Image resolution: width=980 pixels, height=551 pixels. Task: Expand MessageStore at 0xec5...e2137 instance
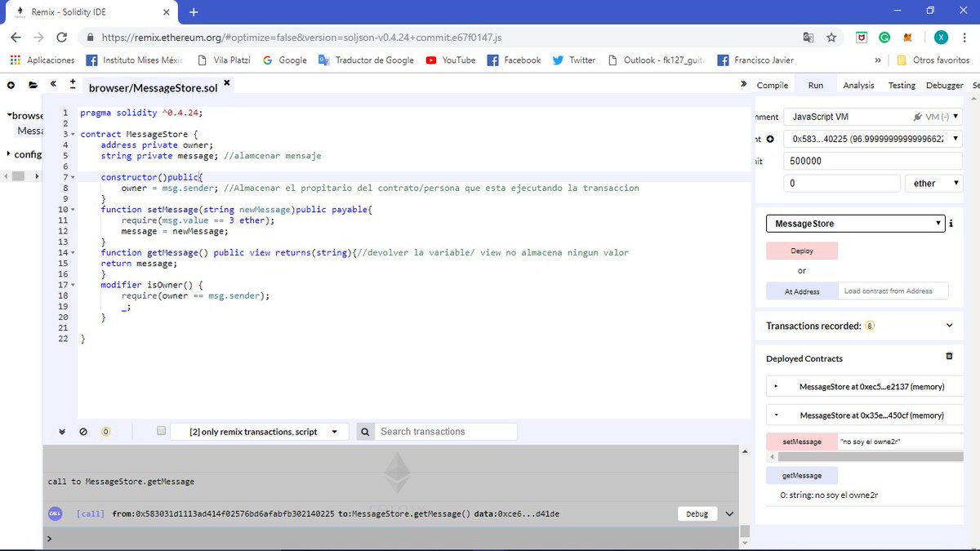point(776,386)
